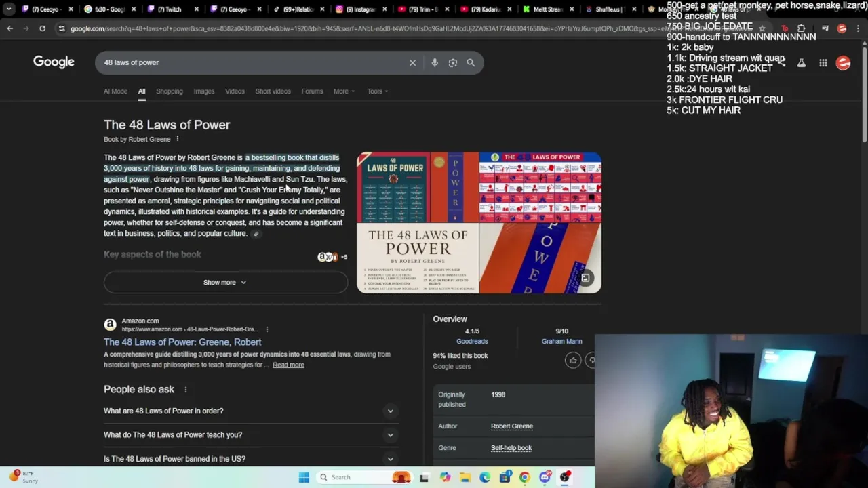Switch to the Twitch browser tab

[x=168, y=9]
